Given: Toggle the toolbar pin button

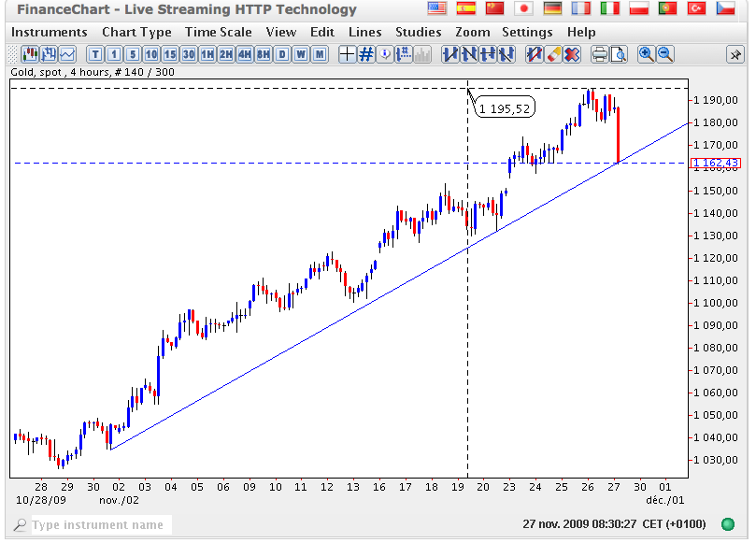Looking at the screenshot, I should tap(735, 54).
